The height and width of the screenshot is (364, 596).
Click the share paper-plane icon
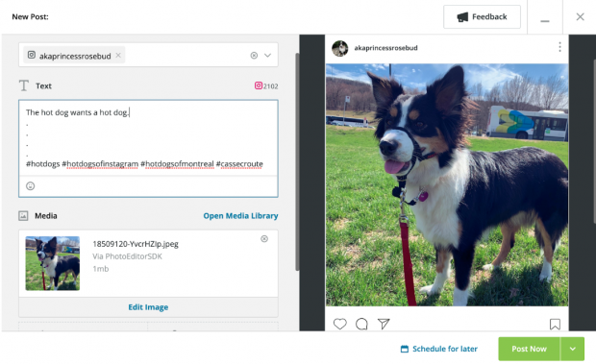384,324
